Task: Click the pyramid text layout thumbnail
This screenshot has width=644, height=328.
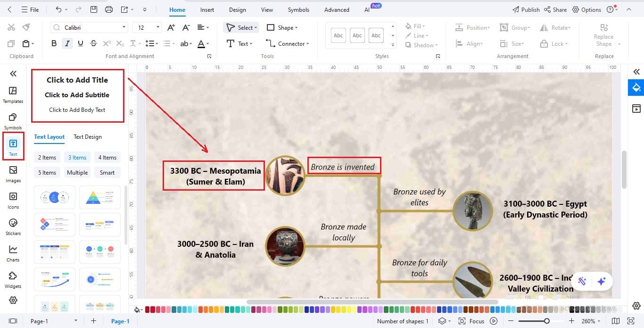Action: 100,197
